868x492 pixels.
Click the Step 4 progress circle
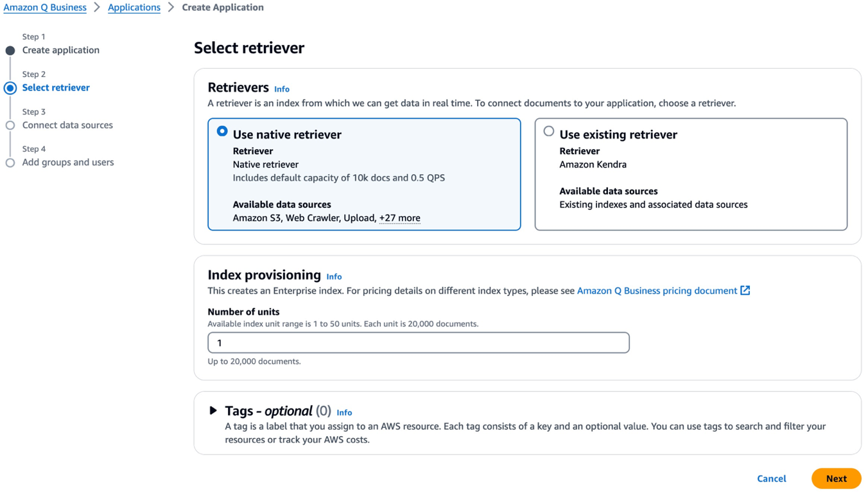tap(10, 163)
